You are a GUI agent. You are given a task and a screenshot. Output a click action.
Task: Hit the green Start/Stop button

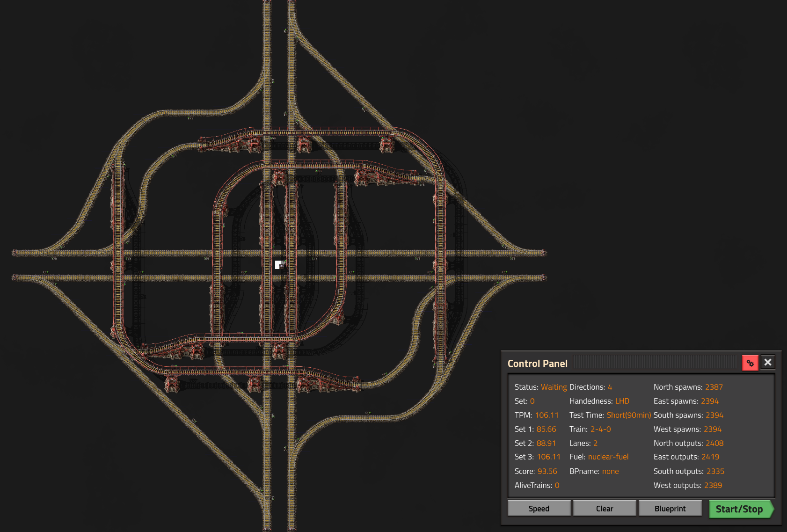739,509
